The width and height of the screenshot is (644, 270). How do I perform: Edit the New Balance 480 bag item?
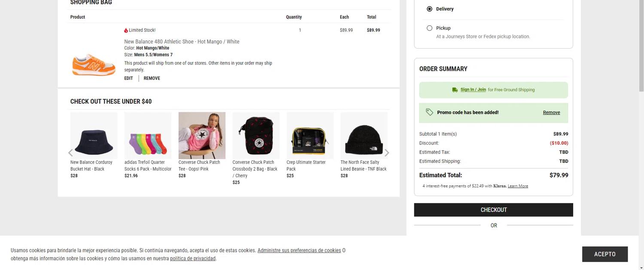(x=128, y=78)
